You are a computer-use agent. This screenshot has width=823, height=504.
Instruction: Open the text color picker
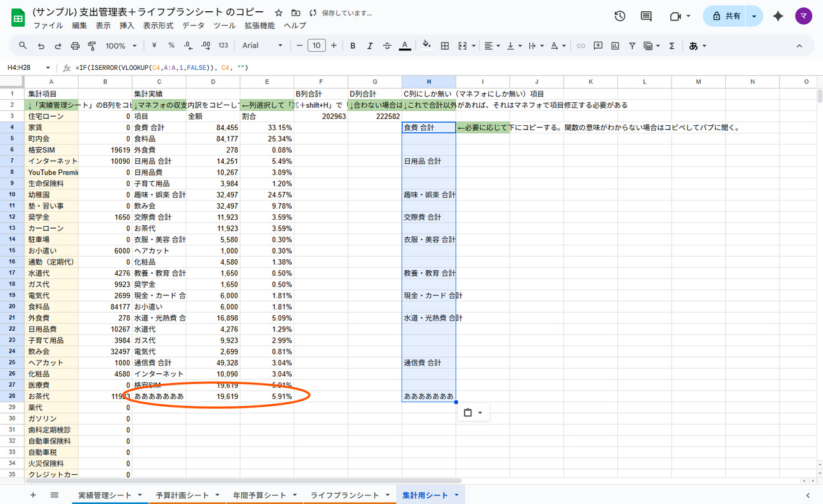click(405, 45)
